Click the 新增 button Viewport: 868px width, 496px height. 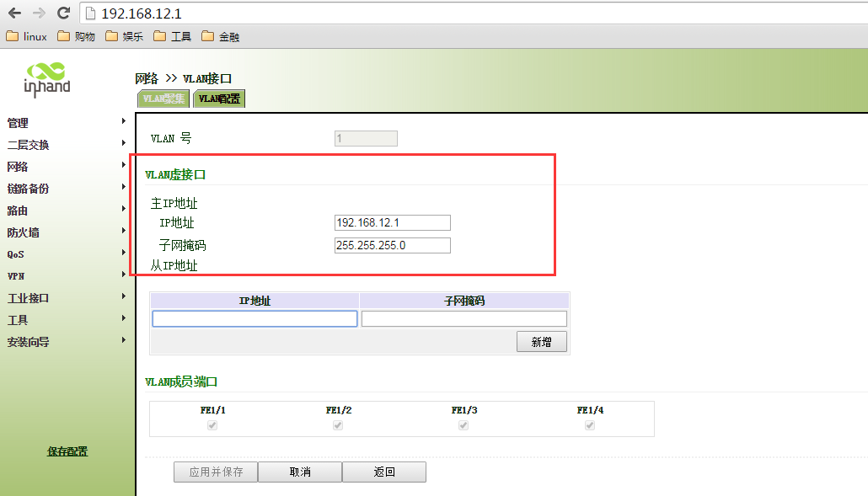541,342
